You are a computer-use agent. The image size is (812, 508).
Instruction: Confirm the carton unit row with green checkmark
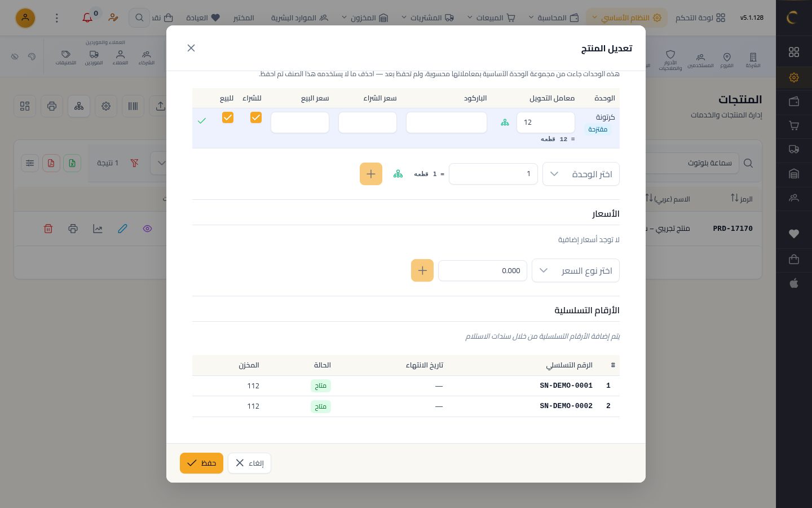[x=202, y=121]
